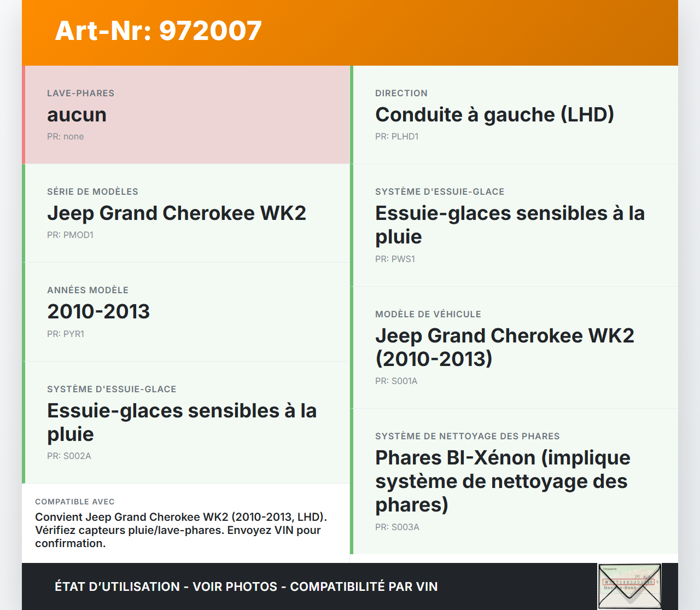The height and width of the screenshot is (610, 700).
Task: Select the Art-Nr: 972007 header title
Action: [159, 31]
